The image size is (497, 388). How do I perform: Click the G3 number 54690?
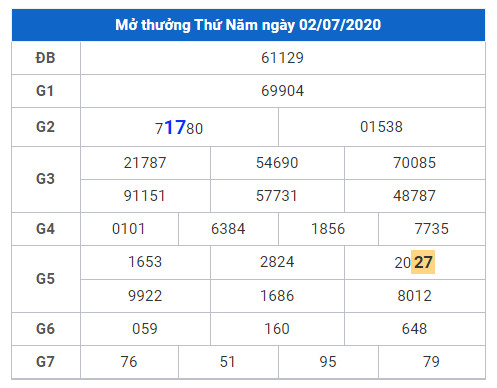pyautogui.click(x=277, y=163)
